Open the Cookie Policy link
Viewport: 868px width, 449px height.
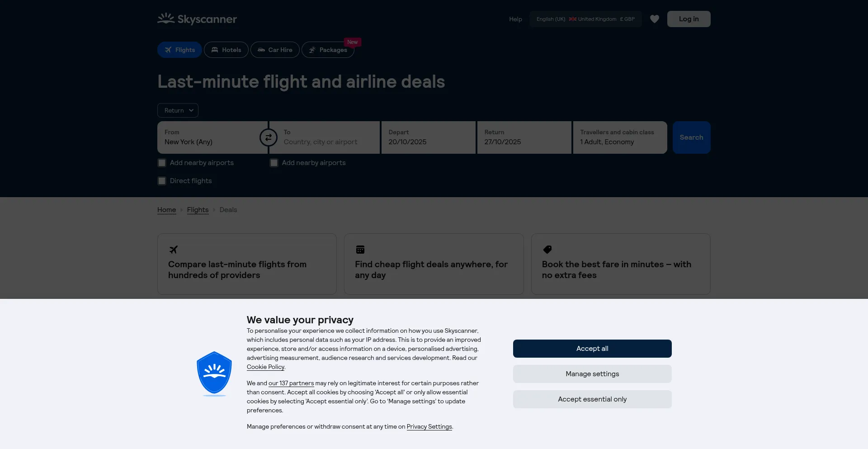click(x=265, y=367)
